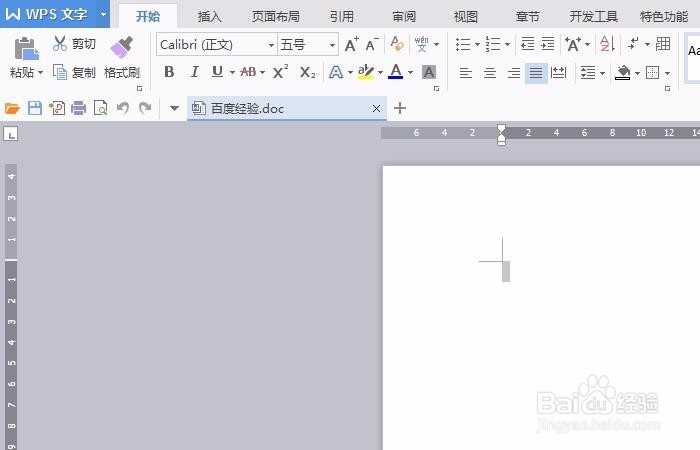Screen dimensions: 700x450
Task: Switch to the 开始 ribbon tab
Action: pos(148,17)
